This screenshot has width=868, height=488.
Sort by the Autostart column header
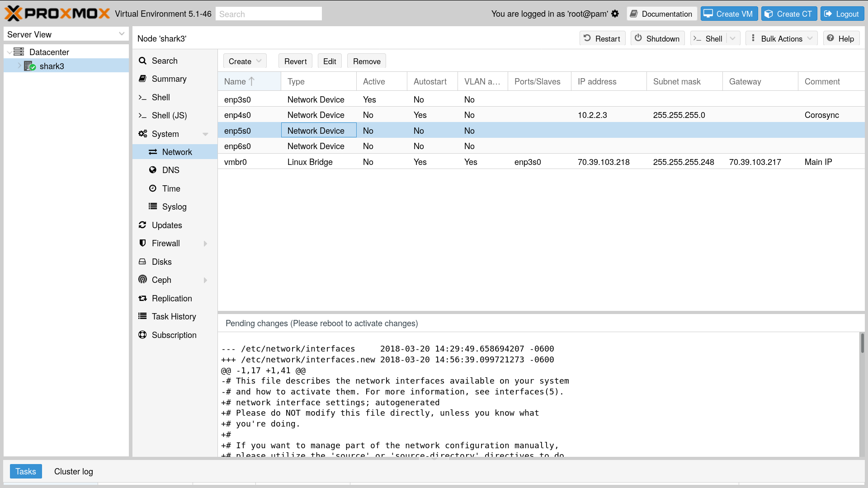(432, 82)
